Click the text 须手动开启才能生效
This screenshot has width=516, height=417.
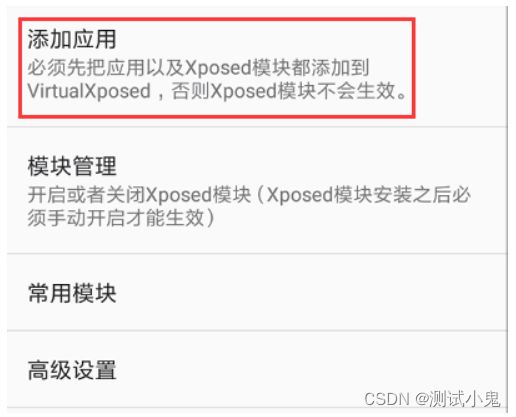click(x=116, y=218)
